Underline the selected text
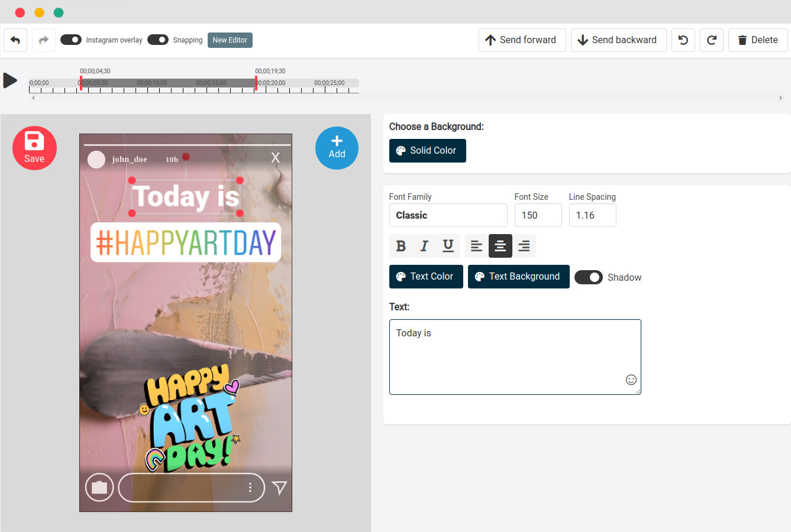791x532 pixels. pyautogui.click(x=447, y=245)
